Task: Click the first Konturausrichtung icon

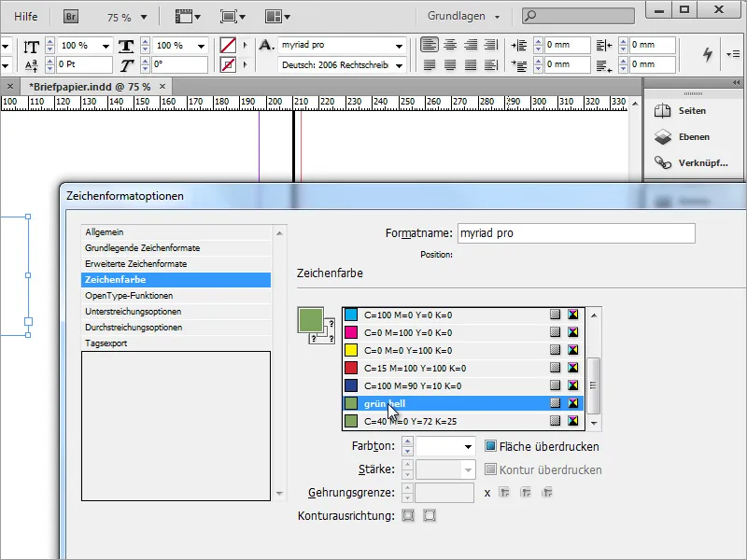Action: (x=408, y=515)
